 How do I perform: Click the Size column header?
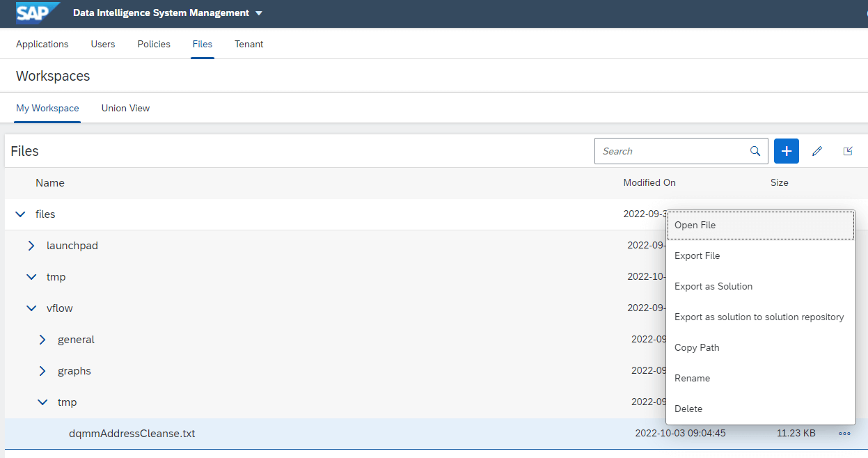780,182
